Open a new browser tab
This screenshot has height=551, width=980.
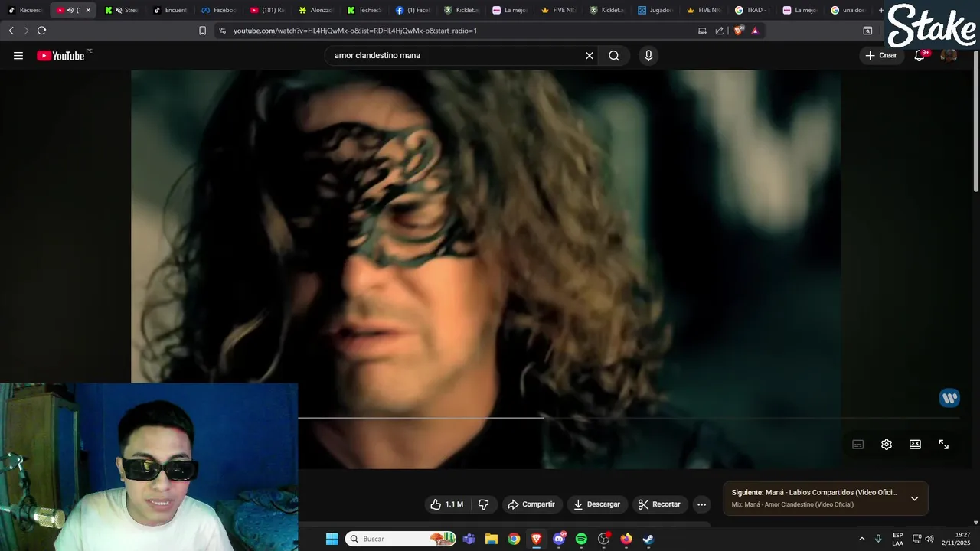[881, 10]
